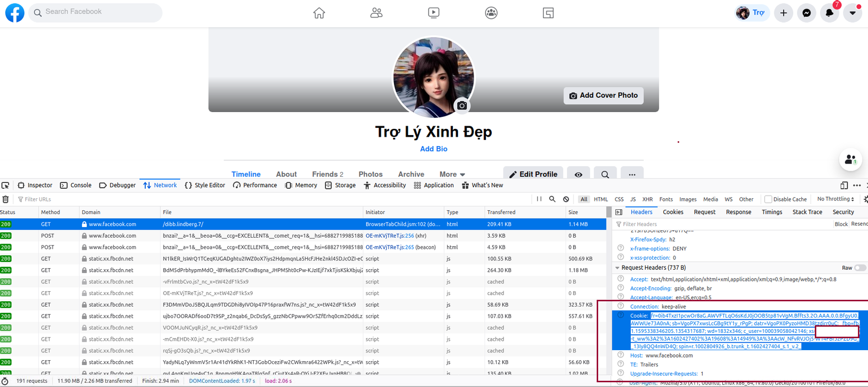This screenshot has height=387, width=868.
Task: Filter requests by HTML
Action: 601,199
